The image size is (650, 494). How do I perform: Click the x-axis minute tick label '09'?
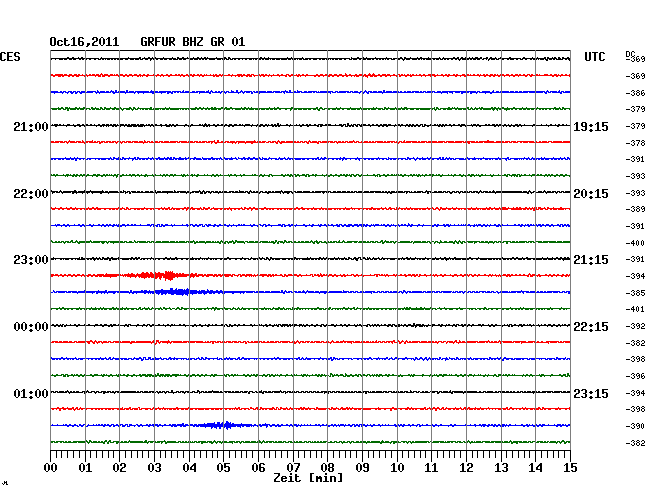pyautogui.click(x=362, y=468)
